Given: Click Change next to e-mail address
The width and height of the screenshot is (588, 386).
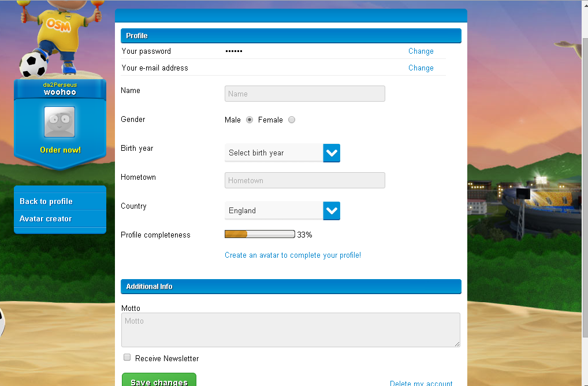Looking at the screenshot, I should [420, 68].
